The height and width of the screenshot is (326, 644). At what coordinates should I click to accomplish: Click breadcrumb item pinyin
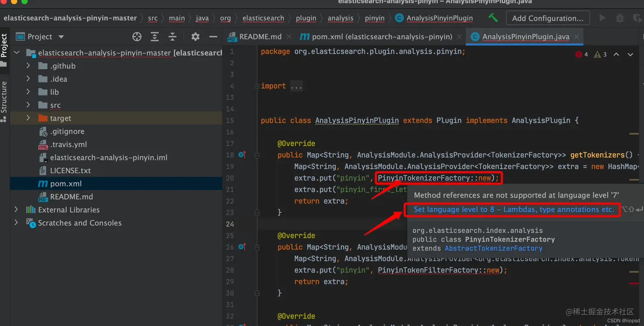(375, 18)
